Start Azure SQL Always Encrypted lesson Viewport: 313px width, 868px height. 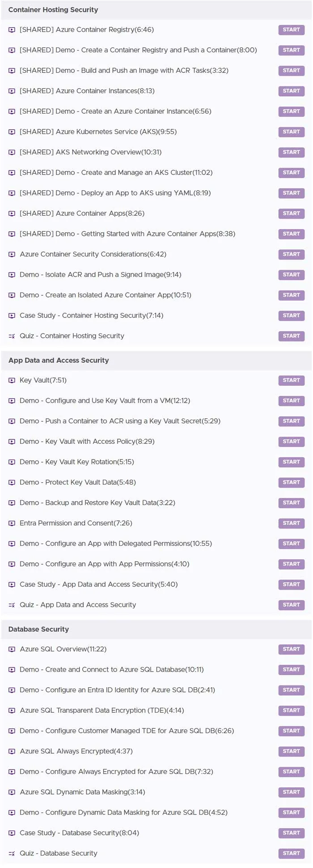[291, 752]
